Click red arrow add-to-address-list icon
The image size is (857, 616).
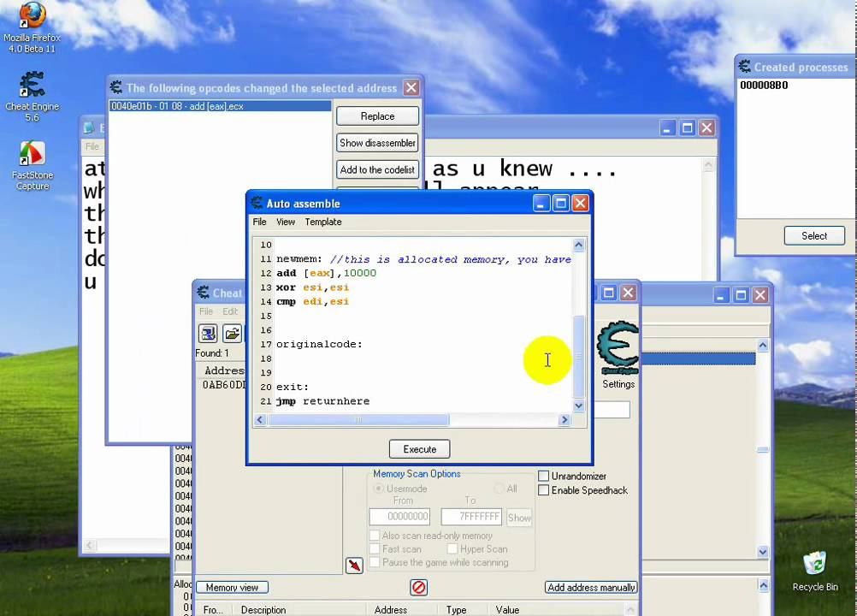click(354, 566)
